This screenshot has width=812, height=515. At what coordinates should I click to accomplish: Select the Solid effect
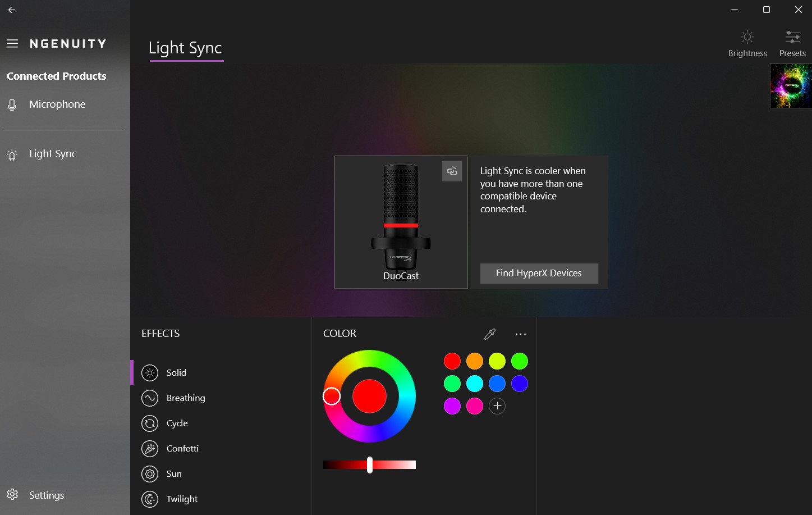click(176, 373)
